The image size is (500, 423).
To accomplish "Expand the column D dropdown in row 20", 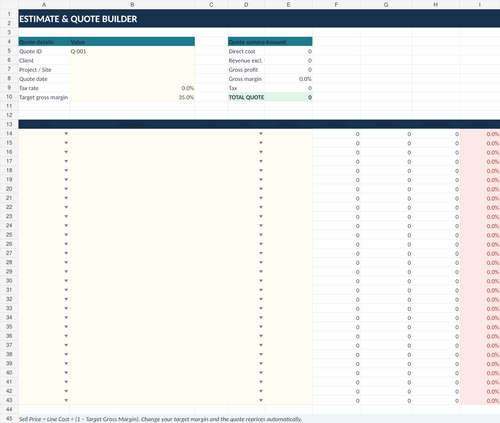I will coord(261,189).
